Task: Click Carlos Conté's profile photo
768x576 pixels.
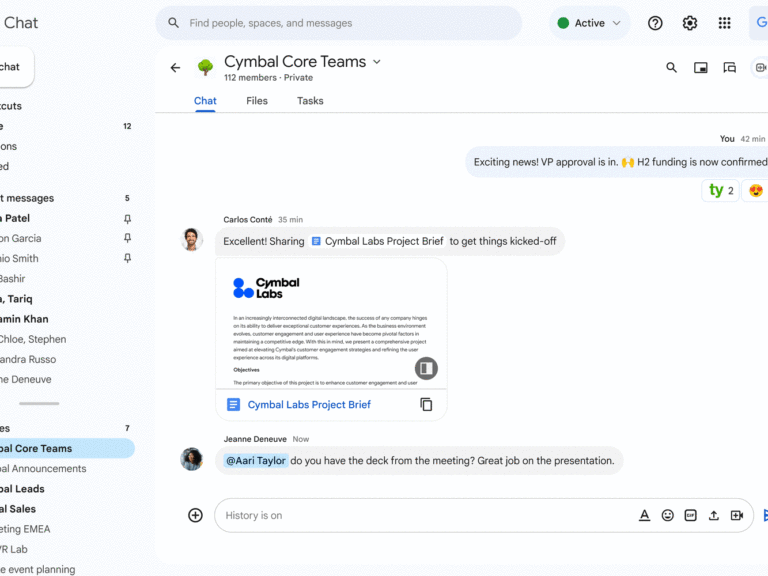Action: tap(192, 240)
